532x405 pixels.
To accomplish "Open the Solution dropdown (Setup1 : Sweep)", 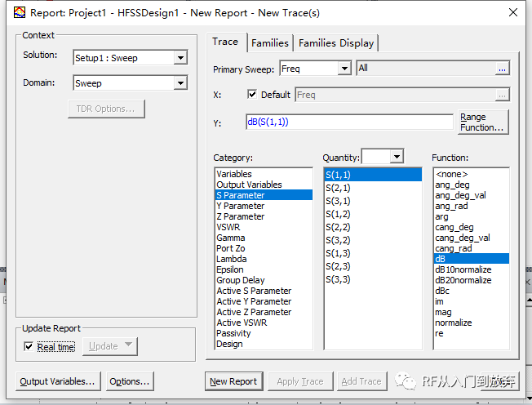I will coord(181,58).
